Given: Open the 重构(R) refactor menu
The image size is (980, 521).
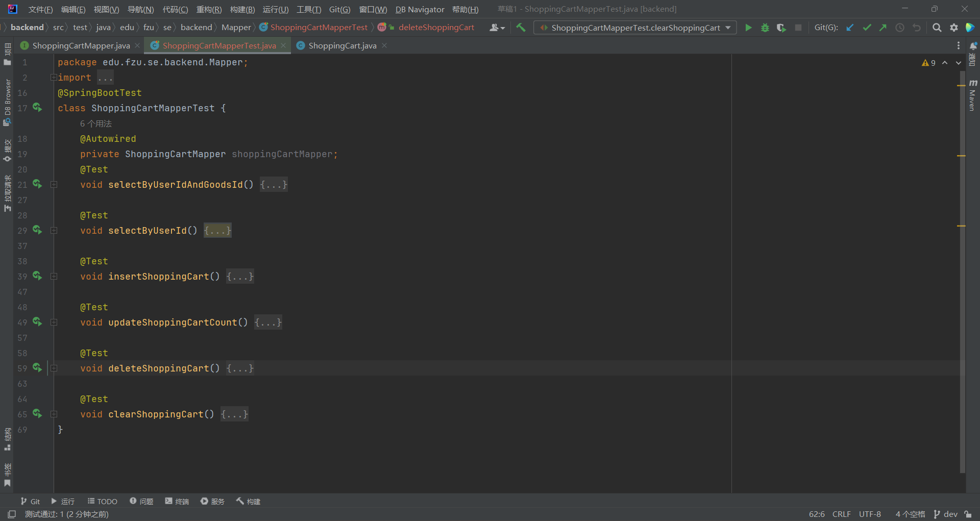Looking at the screenshot, I should click(x=209, y=9).
